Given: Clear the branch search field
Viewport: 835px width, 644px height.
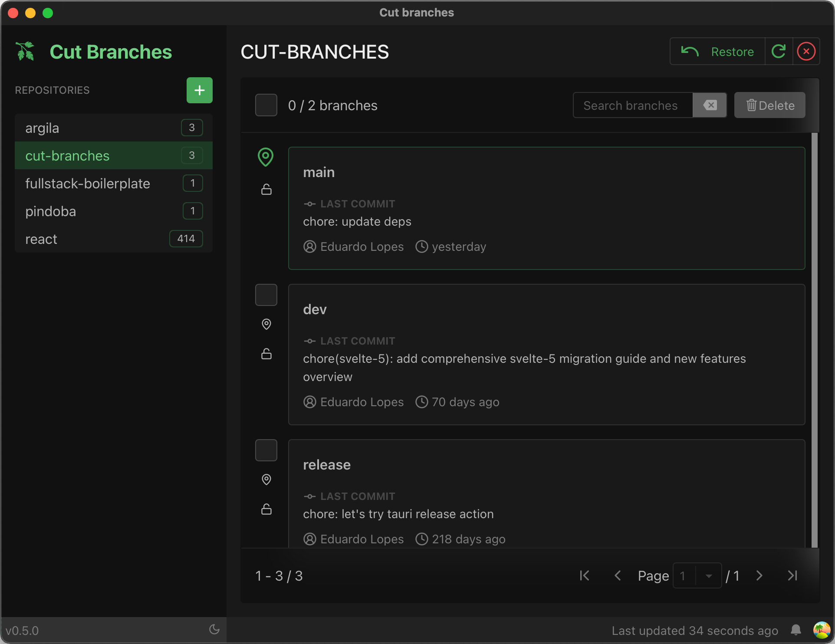Looking at the screenshot, I should 709,105.
